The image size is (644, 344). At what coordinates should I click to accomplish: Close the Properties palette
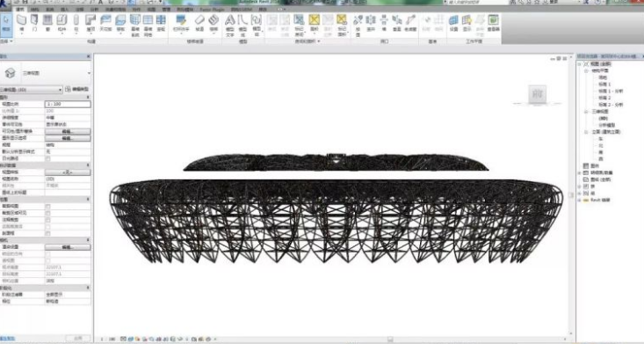tap(89, 56)
